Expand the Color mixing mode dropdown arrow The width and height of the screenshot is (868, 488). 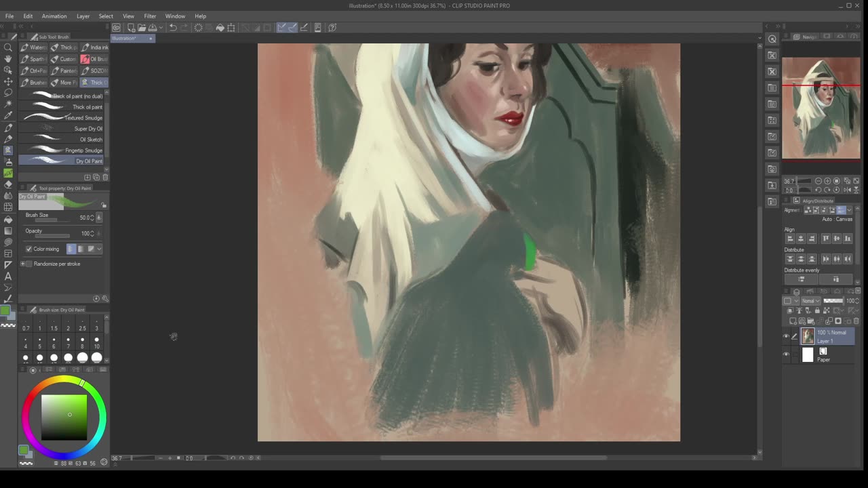tap(99, 249)
